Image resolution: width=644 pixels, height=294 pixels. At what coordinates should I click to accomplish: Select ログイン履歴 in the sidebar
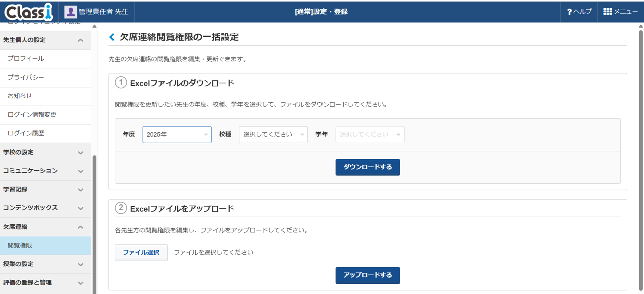(45, 133)
